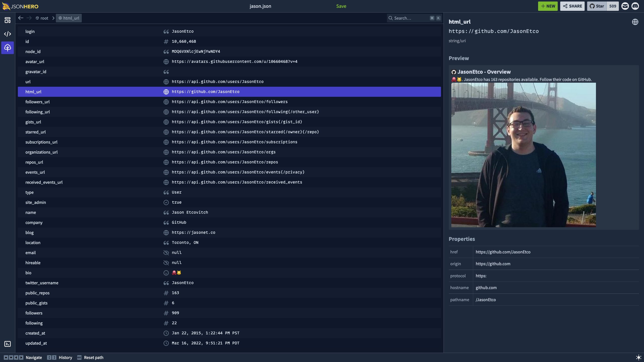This screenshot has width=644, height=362.
Task: Click the JasonEtco profile preview image
Action: point(523,155)
